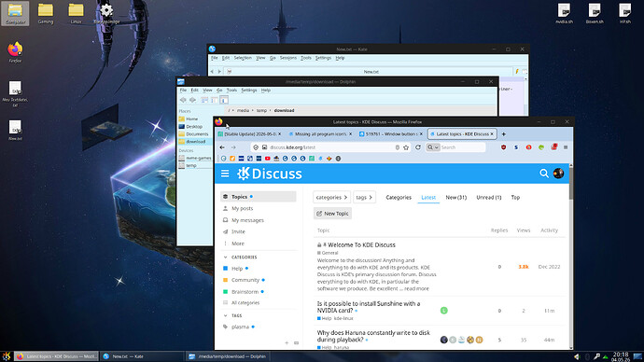The height and width of the screenshot is (362, 644).
Task: Open a new Firefox tab with the plus button
Action: click(x=504, y=134)
